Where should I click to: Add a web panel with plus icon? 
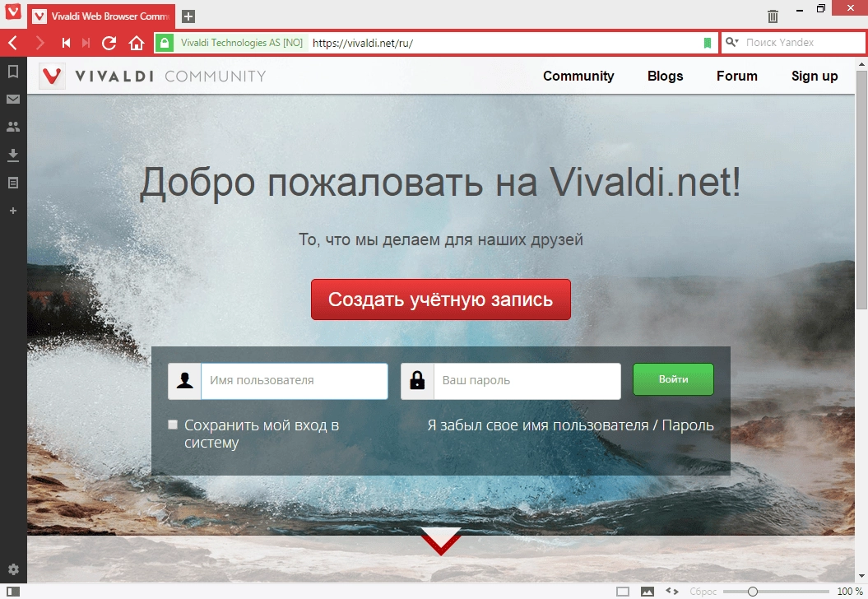[x=13, y=211]
